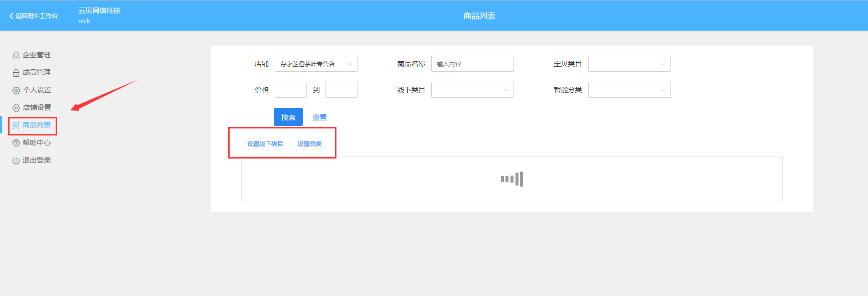Open the 店铺 shop dropdown
Image resolution: width=868 pixels, height=296 pixels.
tap(316, 64)
